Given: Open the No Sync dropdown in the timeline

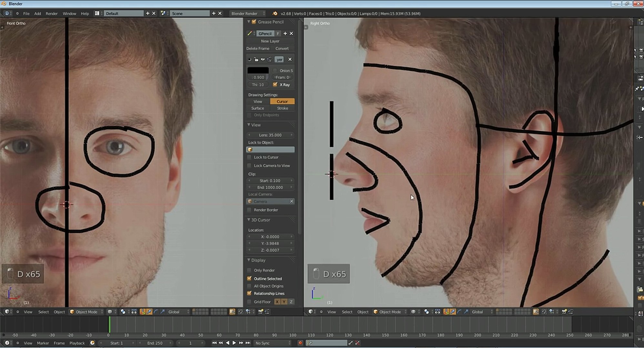Looking at the screenshot, I should pyautogui.click(x=273, y=343).
